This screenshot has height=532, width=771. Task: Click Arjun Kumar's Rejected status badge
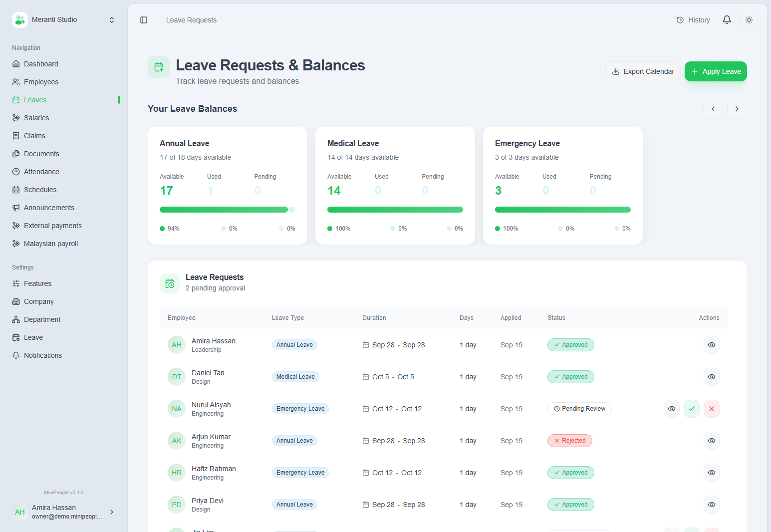(x=570, y=441)
